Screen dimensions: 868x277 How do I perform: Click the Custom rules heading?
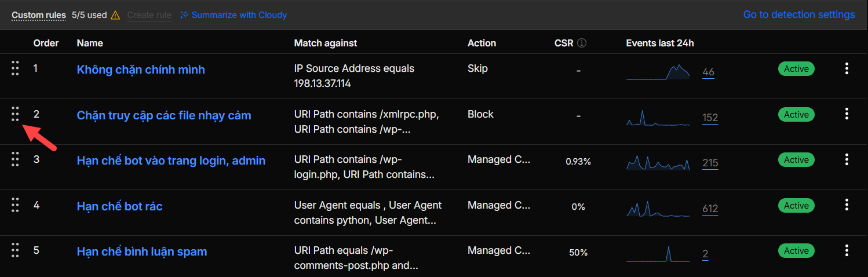point(39,15)
